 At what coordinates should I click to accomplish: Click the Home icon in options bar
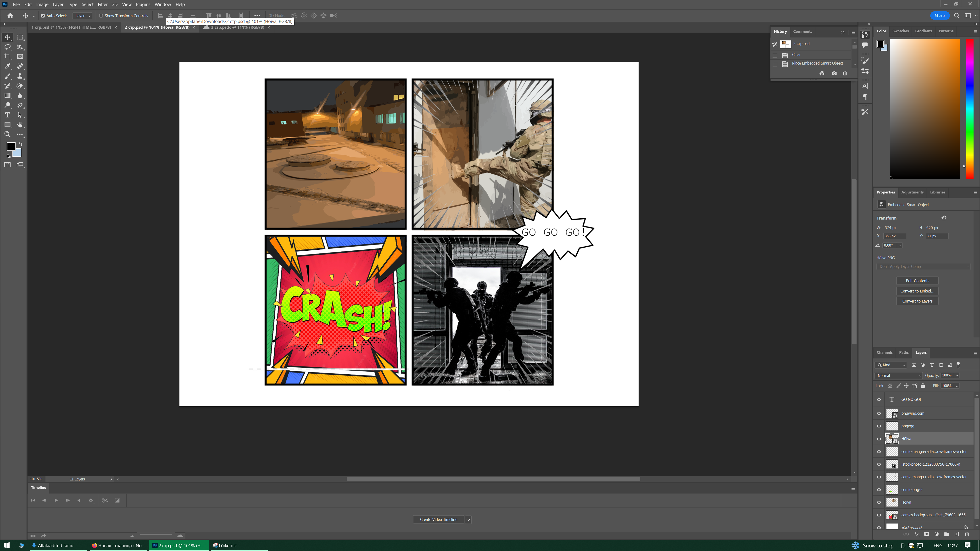(10, 16)
